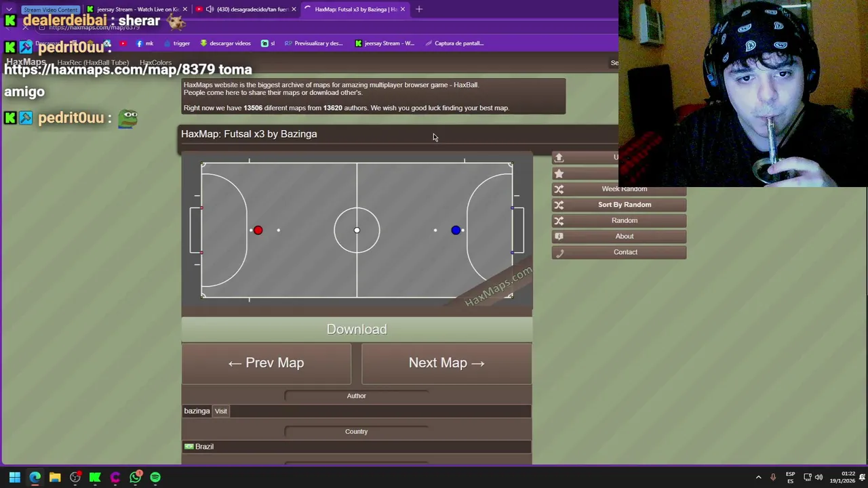Image resolution: width=868 pixels, height=488 pixels.
Task: Mute the YouTube tab speaker icon
Action: click(210, 9)
